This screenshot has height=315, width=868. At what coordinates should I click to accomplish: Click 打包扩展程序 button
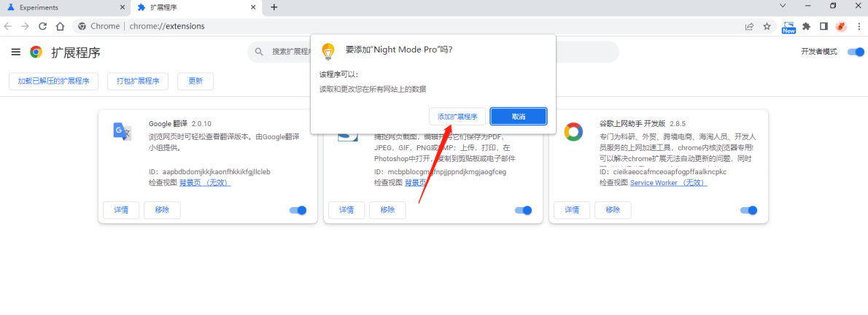[x=138, y=81]
